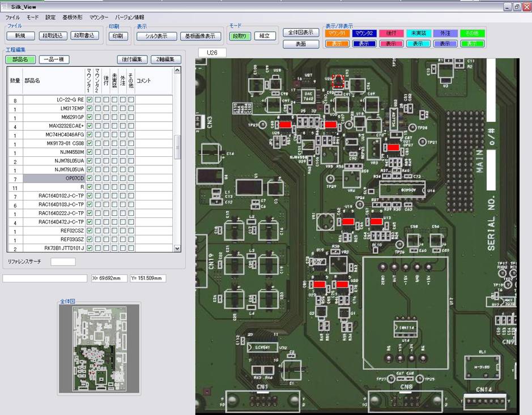Open the 基板外形 menu

pyautogui.click(x=72, y=18)
